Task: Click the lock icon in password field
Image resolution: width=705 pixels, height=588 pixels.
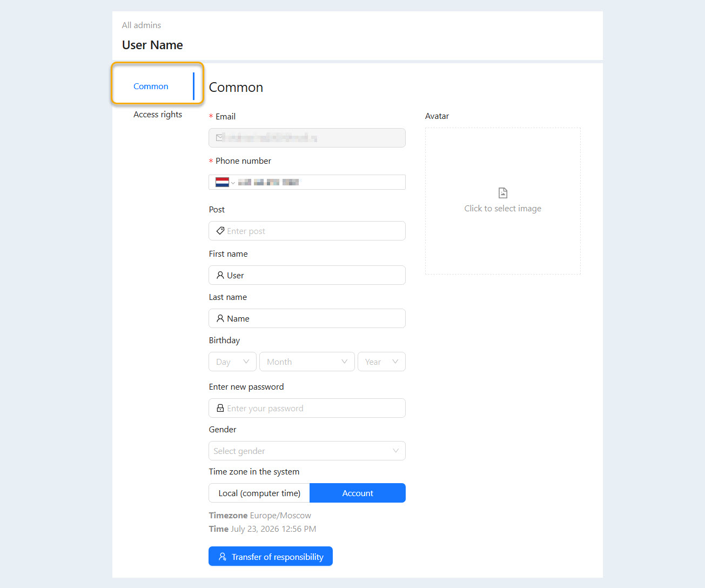Action: tap(220, 408)
